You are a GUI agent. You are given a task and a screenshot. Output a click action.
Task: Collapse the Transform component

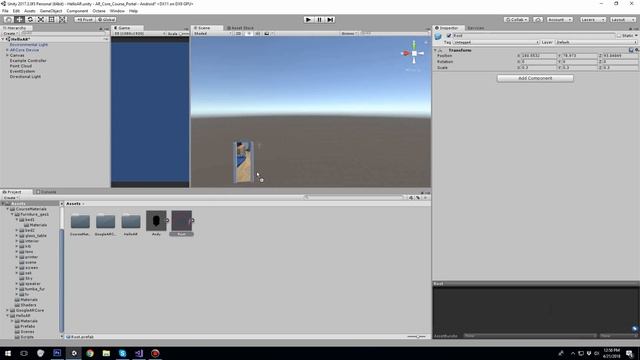pyautogui.click(x=436, y=50)
